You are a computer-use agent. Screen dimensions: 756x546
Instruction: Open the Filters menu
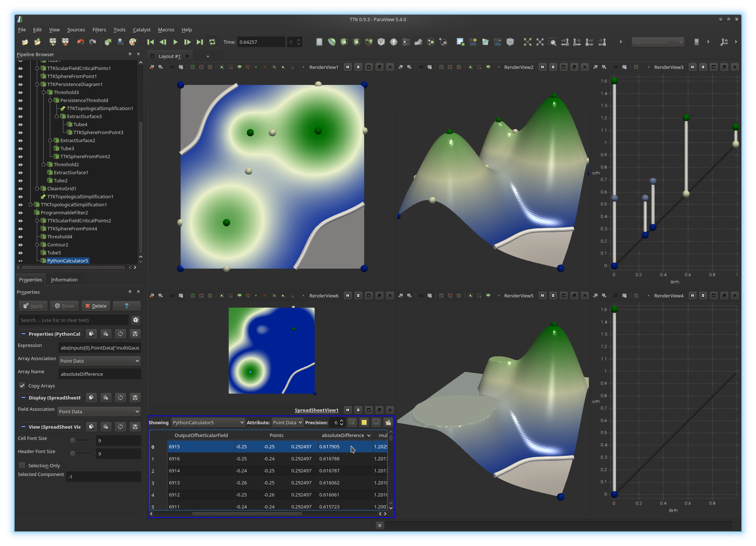[99, 30]
